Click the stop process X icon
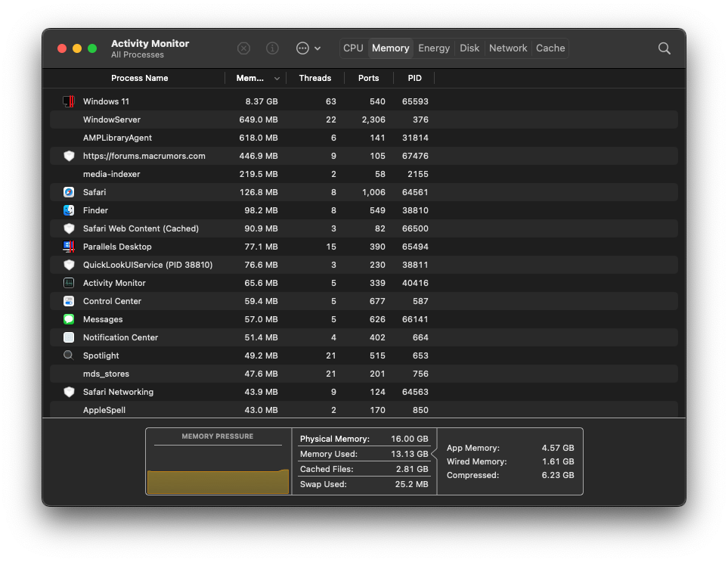Viewport: 728px width, 562px height. (x=243, y=48)
